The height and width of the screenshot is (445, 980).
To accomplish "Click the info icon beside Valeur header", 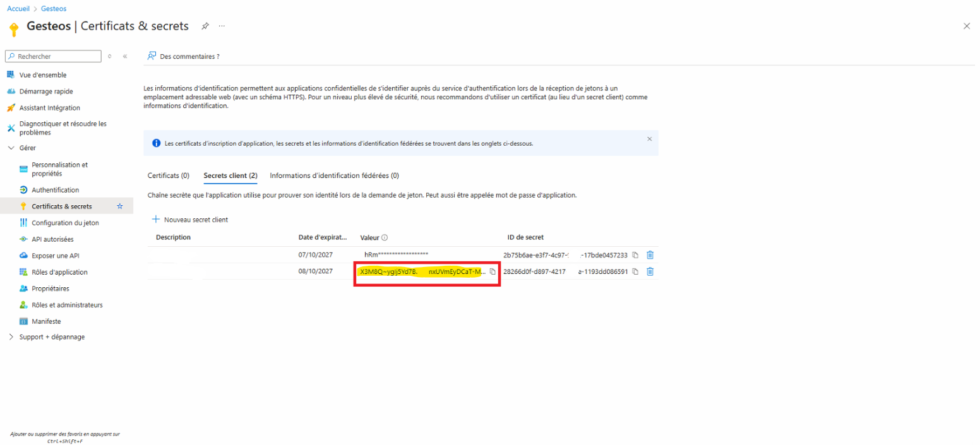I will coord(384,237).
